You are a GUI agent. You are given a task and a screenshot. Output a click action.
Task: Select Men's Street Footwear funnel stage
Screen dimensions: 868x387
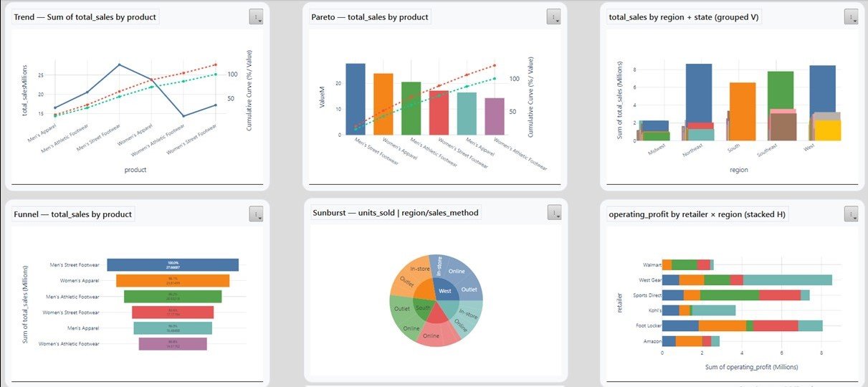click(x=173, y=265)
